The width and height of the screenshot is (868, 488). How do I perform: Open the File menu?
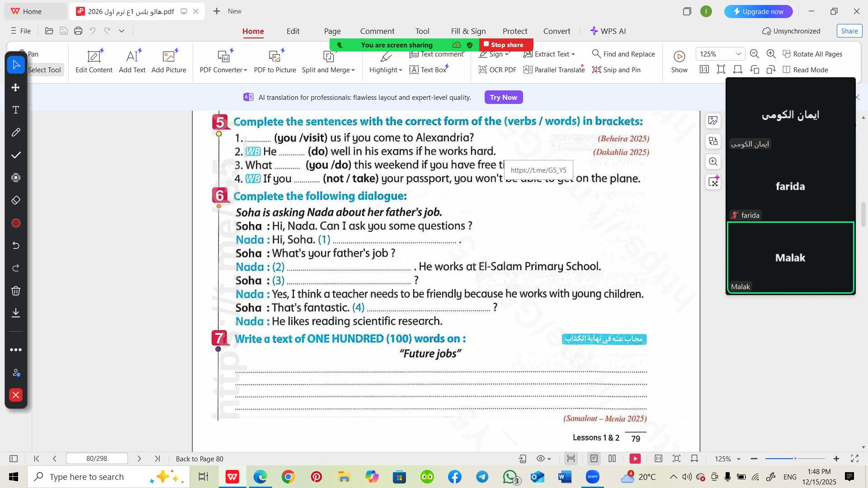pyautogui.click(x=21, y=31)
